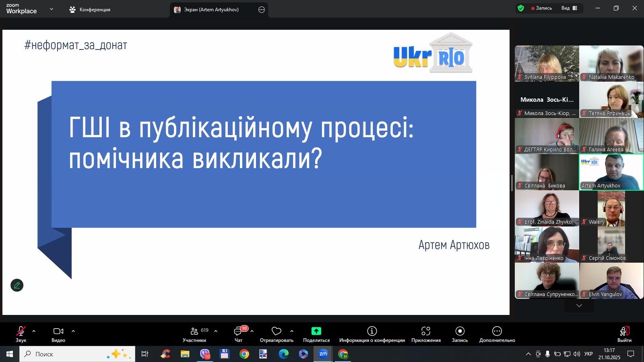
Task: Open Conference information
Action: tap(372, 334)
